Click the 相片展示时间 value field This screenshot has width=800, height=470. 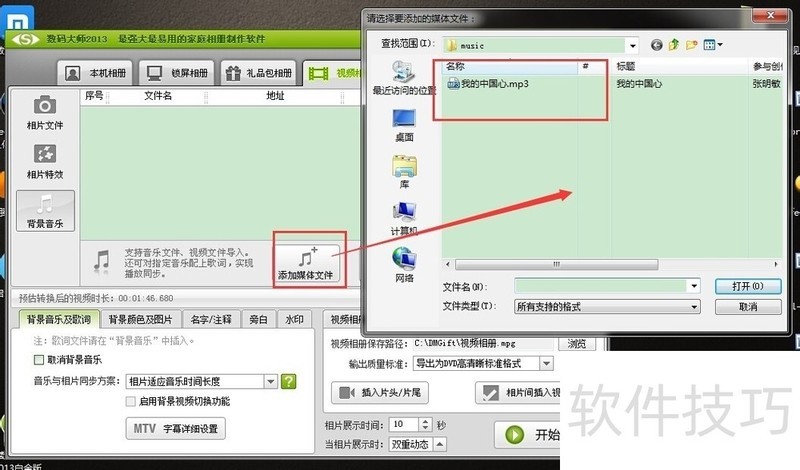click(x=404, y=424)
